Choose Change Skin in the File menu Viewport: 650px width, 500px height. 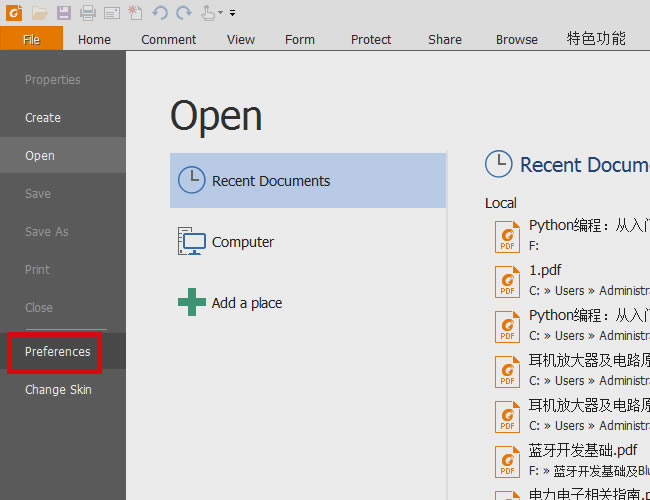(58, 390)
